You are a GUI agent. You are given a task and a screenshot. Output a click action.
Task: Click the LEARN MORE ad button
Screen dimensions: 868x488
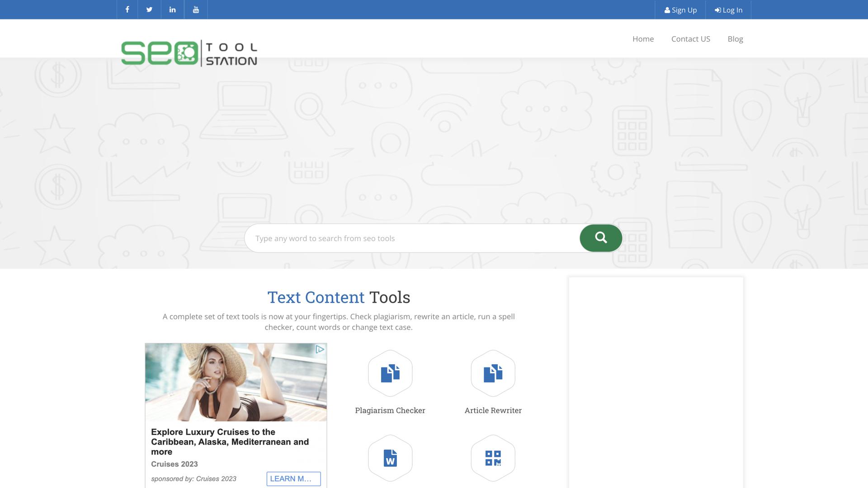[293, 479]
